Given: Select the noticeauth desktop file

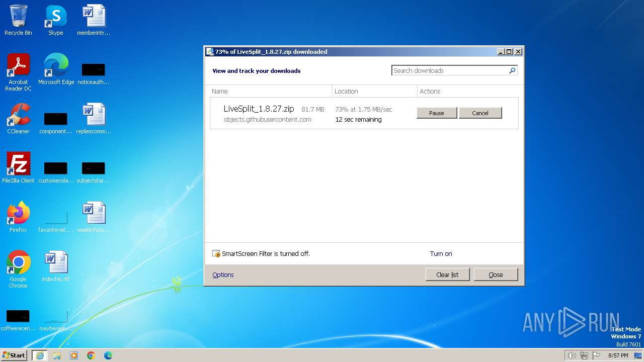Looking at the screenshot, I should [94, 73].
